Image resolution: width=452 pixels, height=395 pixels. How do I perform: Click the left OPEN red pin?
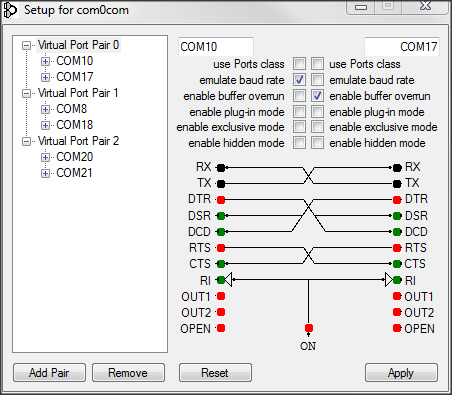[221, 328]
